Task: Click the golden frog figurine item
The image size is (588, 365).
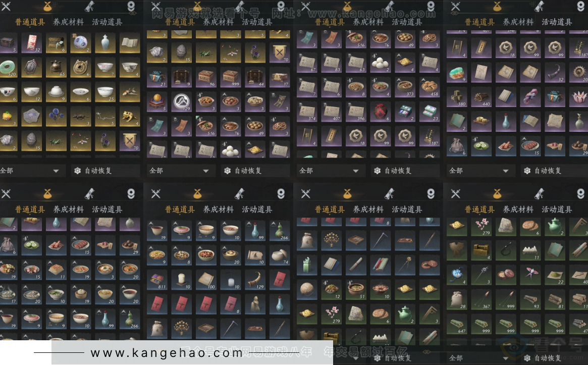Action: coord(130,117)
